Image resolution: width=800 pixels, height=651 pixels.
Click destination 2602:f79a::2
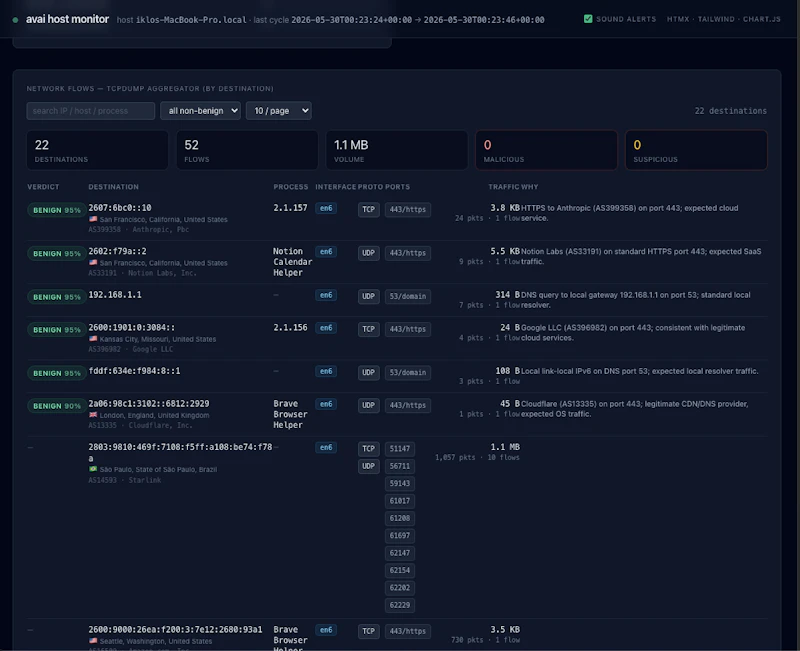pyautogui.click(x=117, y=251)
